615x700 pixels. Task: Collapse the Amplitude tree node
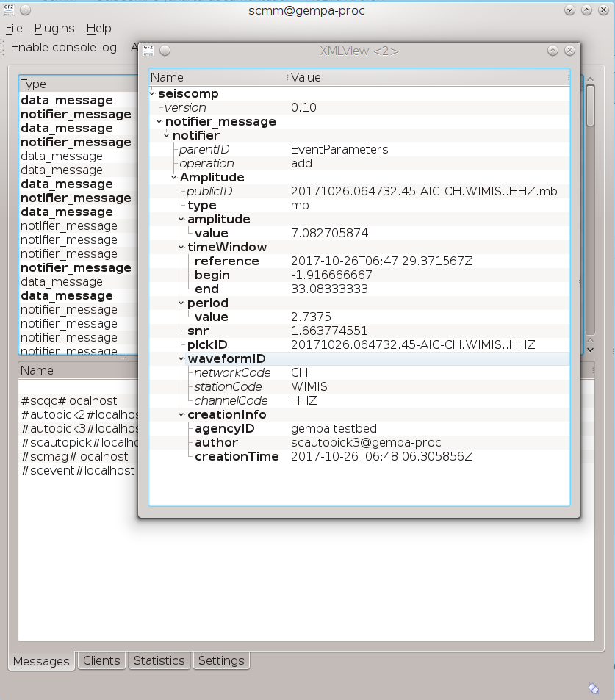point(174,177)
